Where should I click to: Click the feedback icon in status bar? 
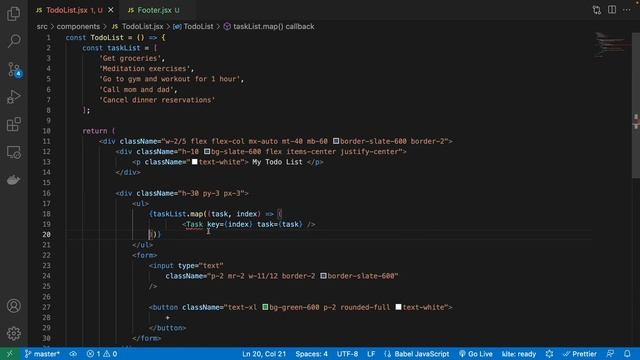610,354
